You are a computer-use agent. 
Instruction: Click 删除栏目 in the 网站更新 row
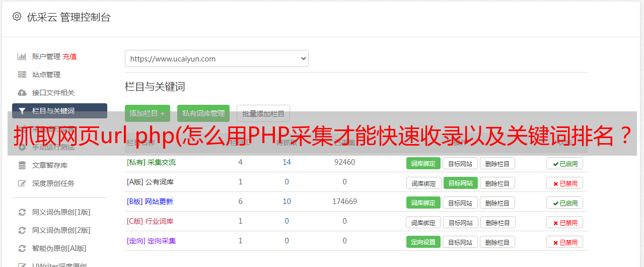[497, 203]
